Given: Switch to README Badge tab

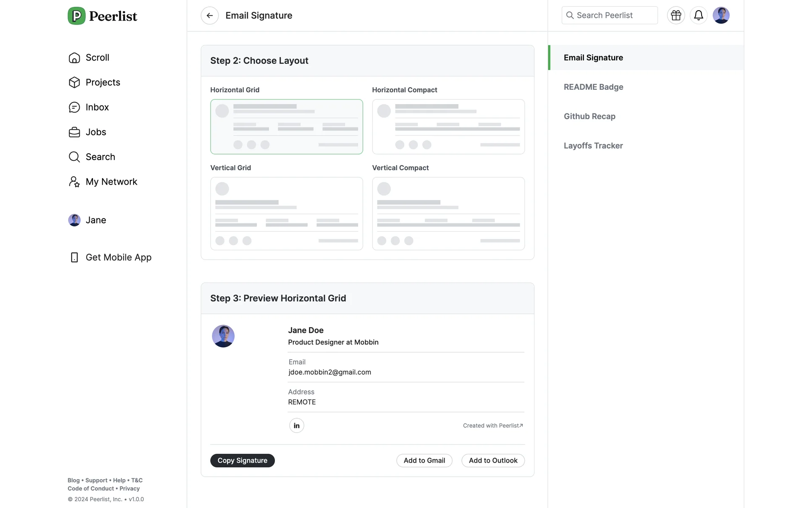Looking at the screenshot, I should click(593, 87).
